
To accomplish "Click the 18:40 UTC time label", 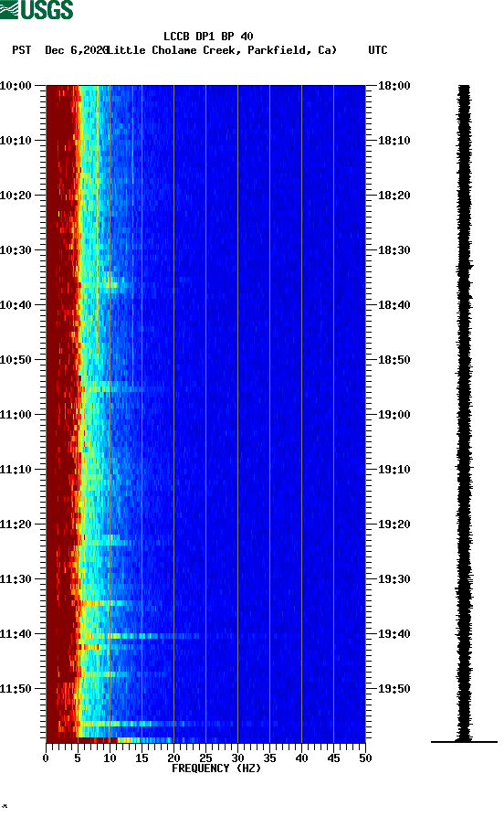I will click(x=394, y=305).
